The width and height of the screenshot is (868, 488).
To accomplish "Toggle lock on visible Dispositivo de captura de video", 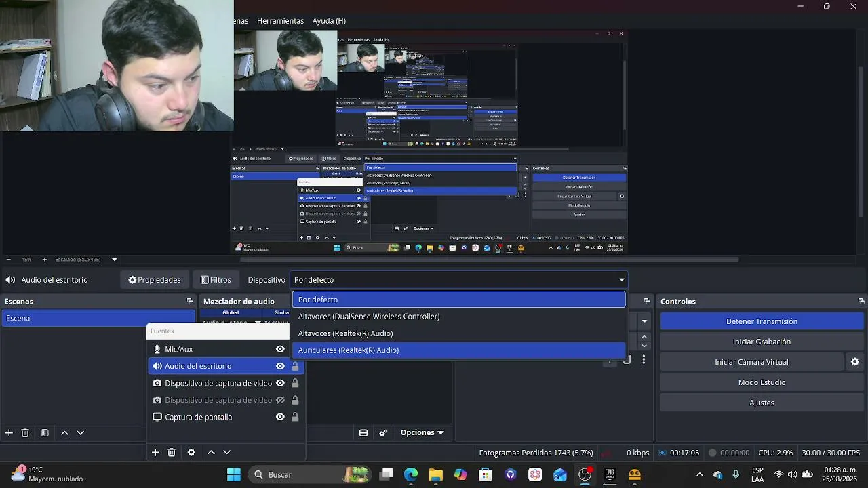I will coord(295,383).
